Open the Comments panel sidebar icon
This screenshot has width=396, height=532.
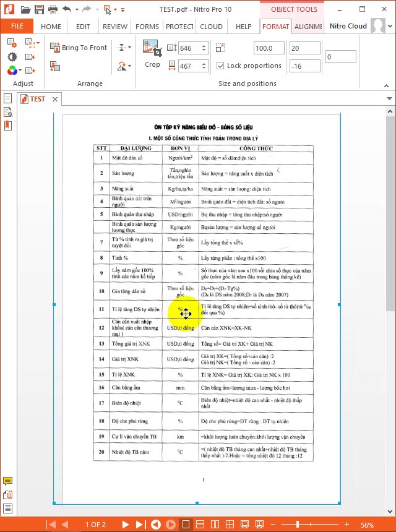coord(8,481)
